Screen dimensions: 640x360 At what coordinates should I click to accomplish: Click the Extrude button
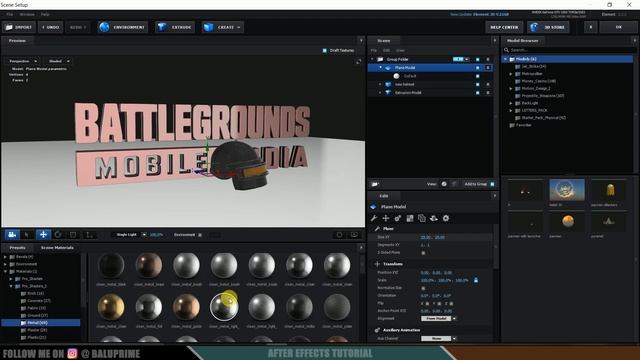click(x=175, y=27)
